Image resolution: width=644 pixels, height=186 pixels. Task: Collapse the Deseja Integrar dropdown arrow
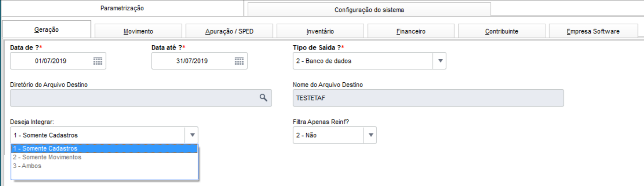192,135
